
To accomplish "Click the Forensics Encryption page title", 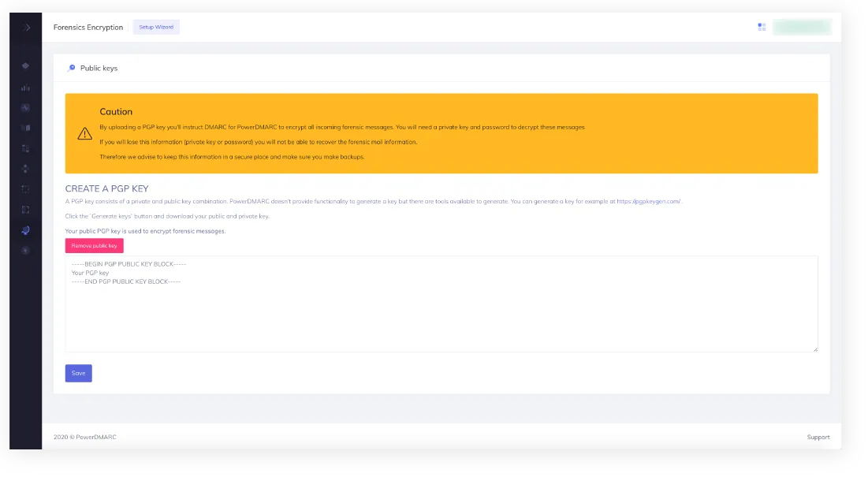I will (88, 27).
